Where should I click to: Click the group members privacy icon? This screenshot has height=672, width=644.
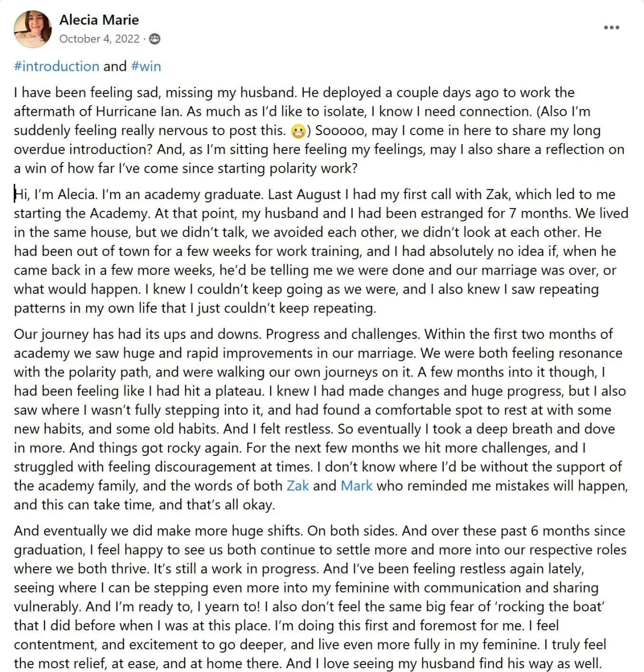[154, 39]
